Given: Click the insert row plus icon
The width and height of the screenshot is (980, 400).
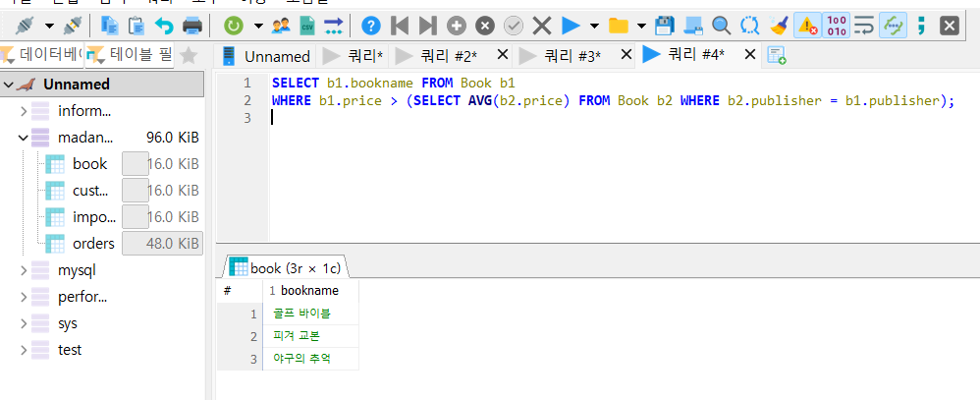Looking at the screenshot, I should 457,26.
